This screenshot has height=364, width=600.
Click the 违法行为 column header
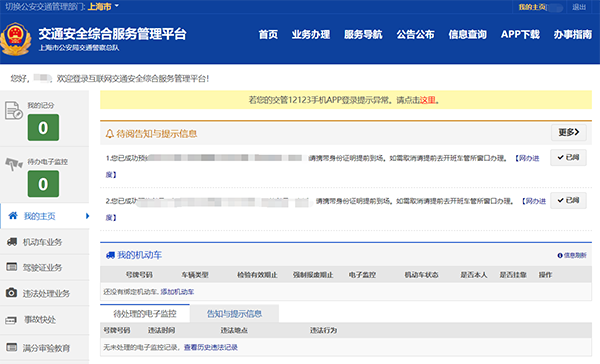click(323, 330)
